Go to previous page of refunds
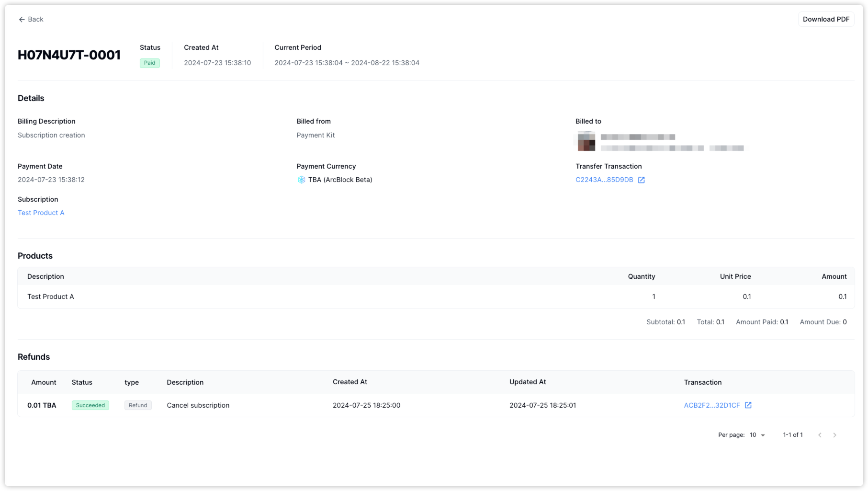The height and width of the screenshot is (491, 868). (x=820, y=435)
